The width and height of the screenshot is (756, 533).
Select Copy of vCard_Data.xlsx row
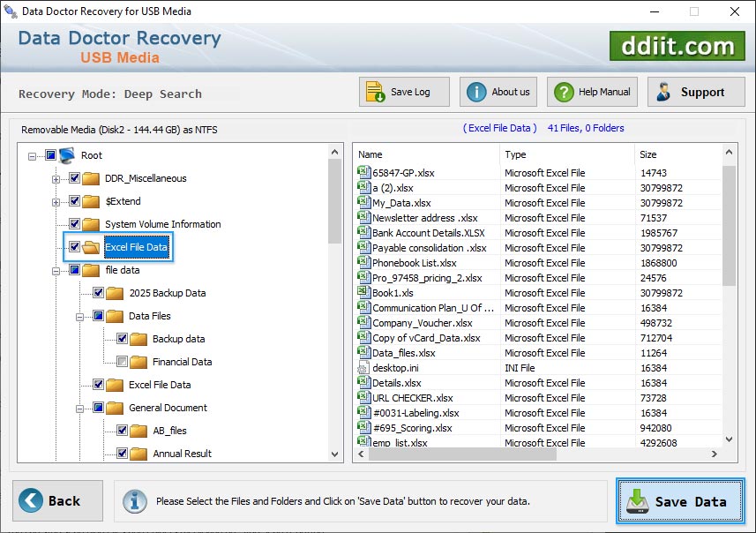[539, 338]
